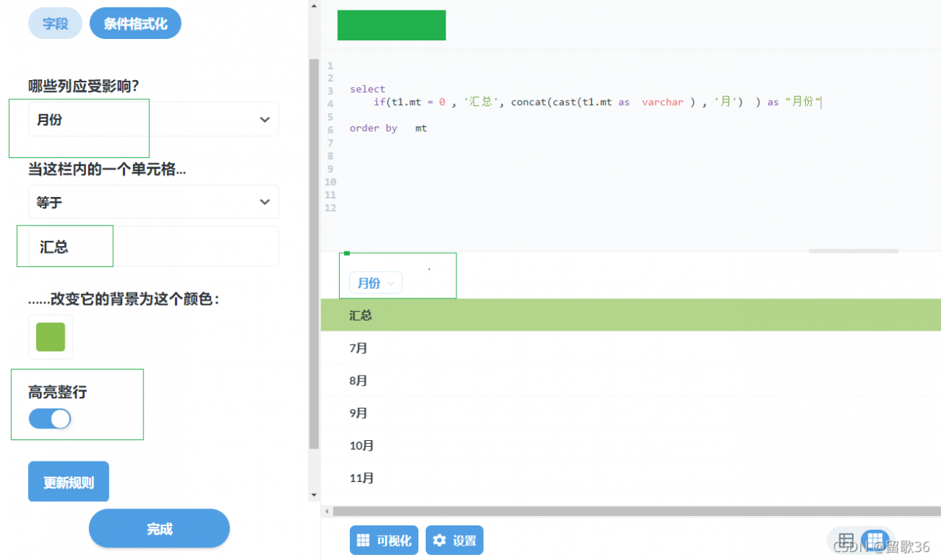941x560 pixels.
Task: Click the down arrow on the left panel scrollbar
Action: pos(314,495)
